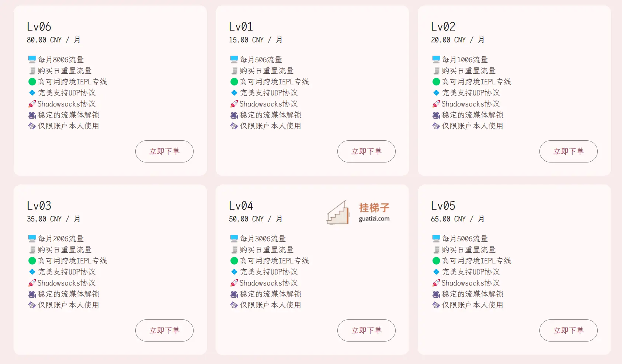Order the Lv06 plan with 立即下单
This screenshot has height=364, width=622.
164,151
